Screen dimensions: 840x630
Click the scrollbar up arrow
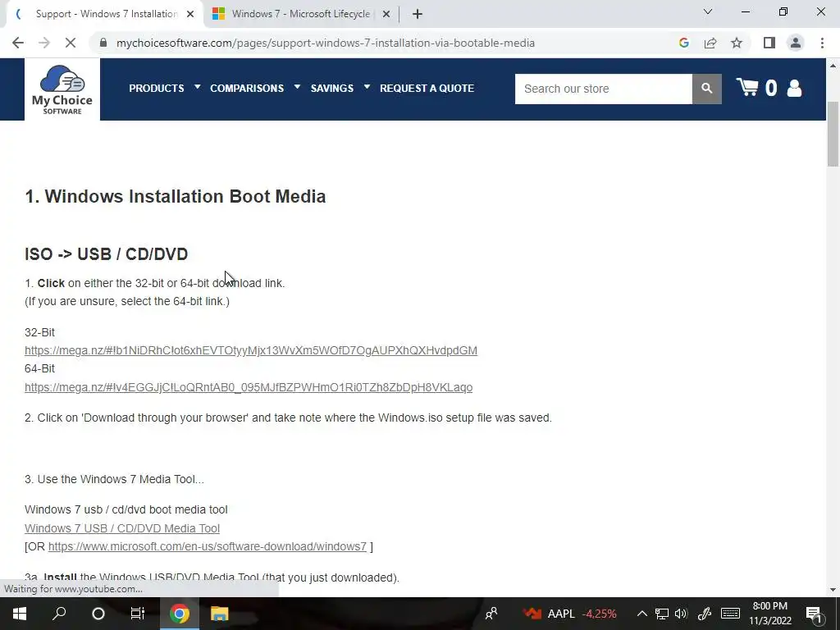tap(833, 66)
